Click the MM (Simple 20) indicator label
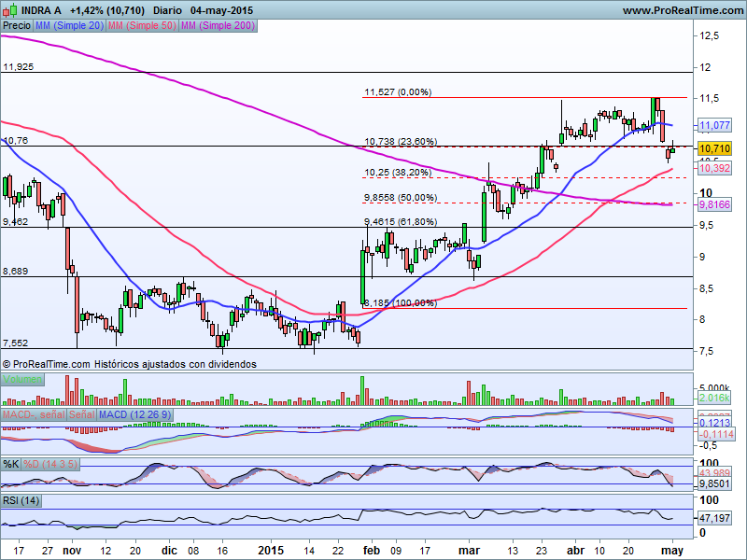Viewport: 747px width, 560px height. (x=69, y=25)
